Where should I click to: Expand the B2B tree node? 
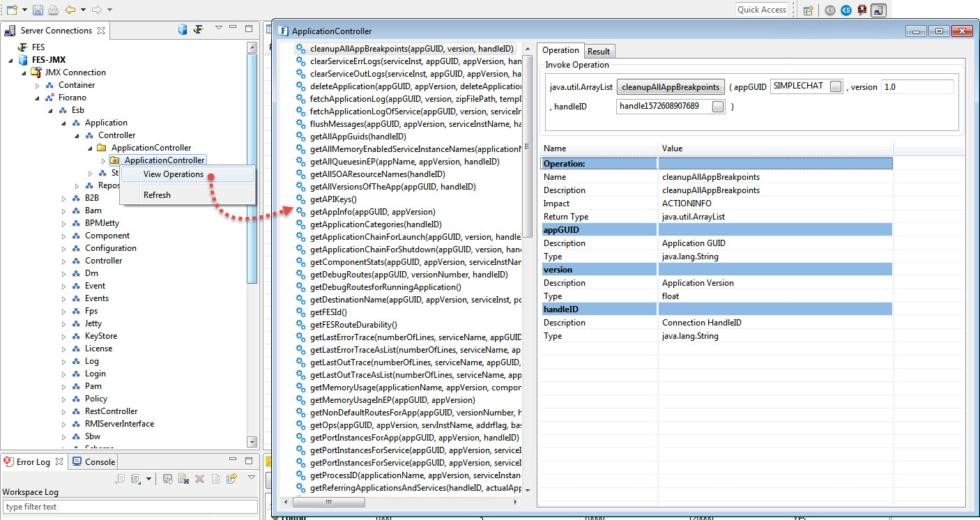[x=64, y=198]
